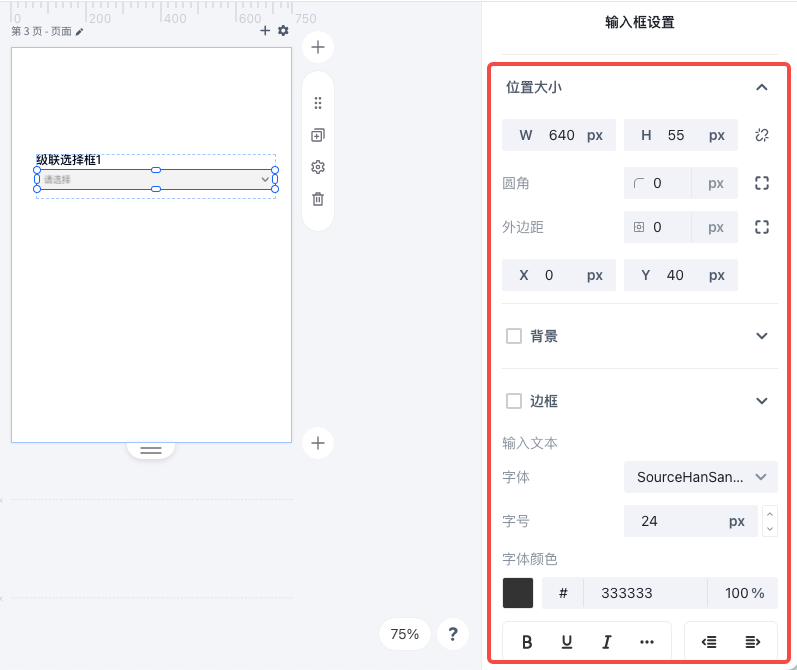Open the 75% zoom level control
The height and width of the screenshot is (670, 797).
click(405, 634)
